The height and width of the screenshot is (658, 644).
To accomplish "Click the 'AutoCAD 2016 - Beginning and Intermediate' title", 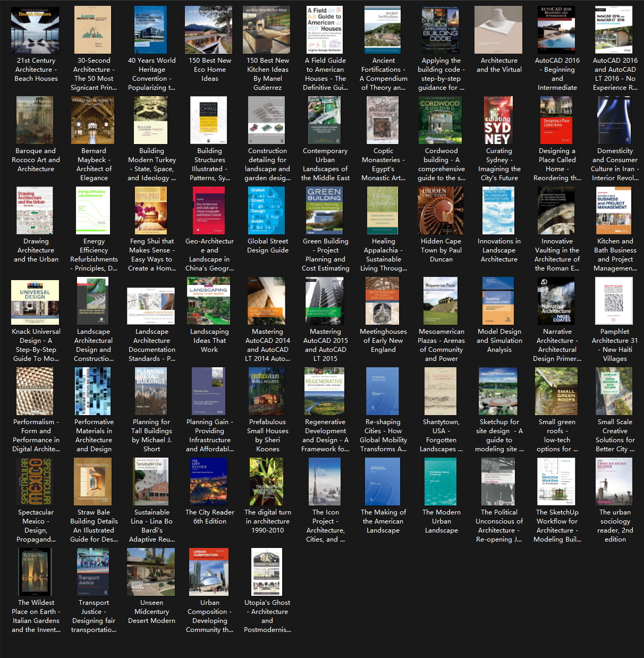I will (557, 74).
